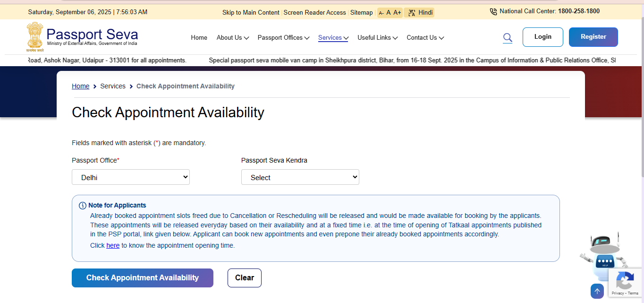The image size is (644, 303).
Task: Reset font size with normal A button
Action: click(x=389, y=13)
